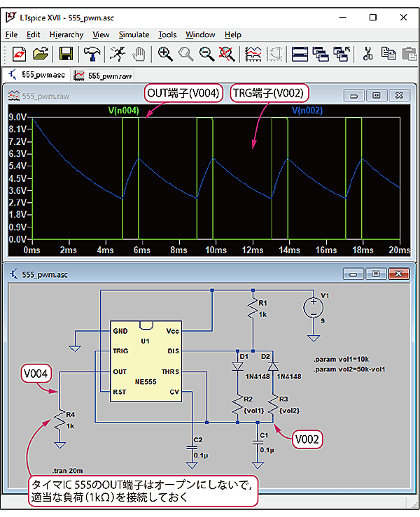The width and height of the screenshot is (420, 517).
Task: Click the NE555 U1 component in schematic
Action: 146,361
